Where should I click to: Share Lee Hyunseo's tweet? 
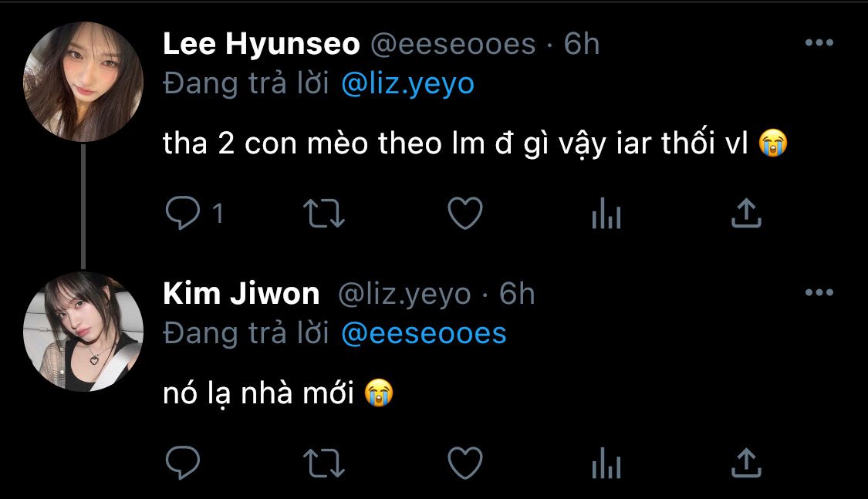[746, 213]
